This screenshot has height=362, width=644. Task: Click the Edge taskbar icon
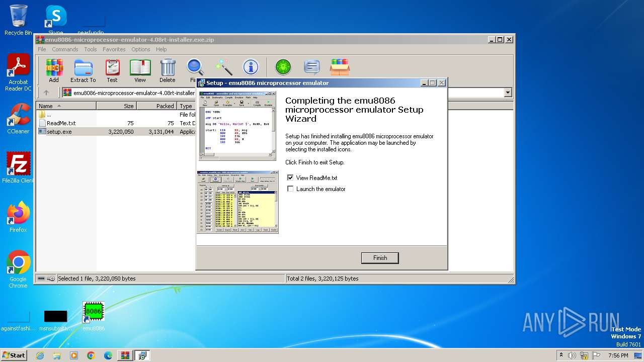pos(108,355)
